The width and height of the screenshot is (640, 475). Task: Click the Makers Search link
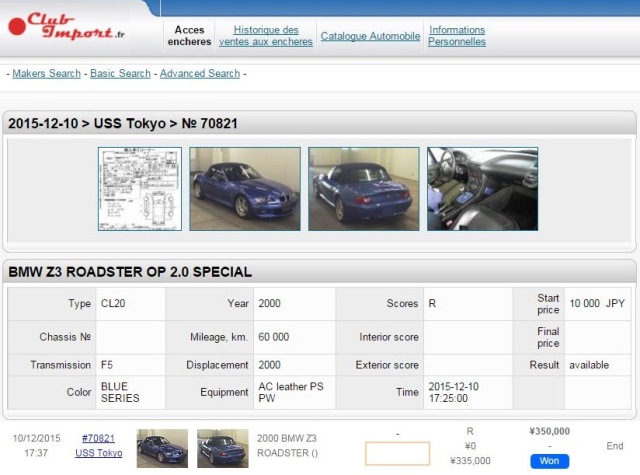[46, 73]
